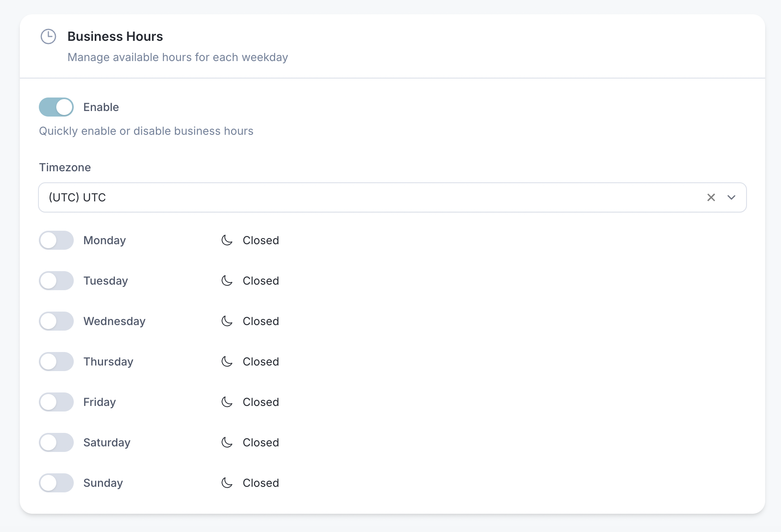
Task: Click the moon icon in Tuesday row
Action: tap(227, 281)
